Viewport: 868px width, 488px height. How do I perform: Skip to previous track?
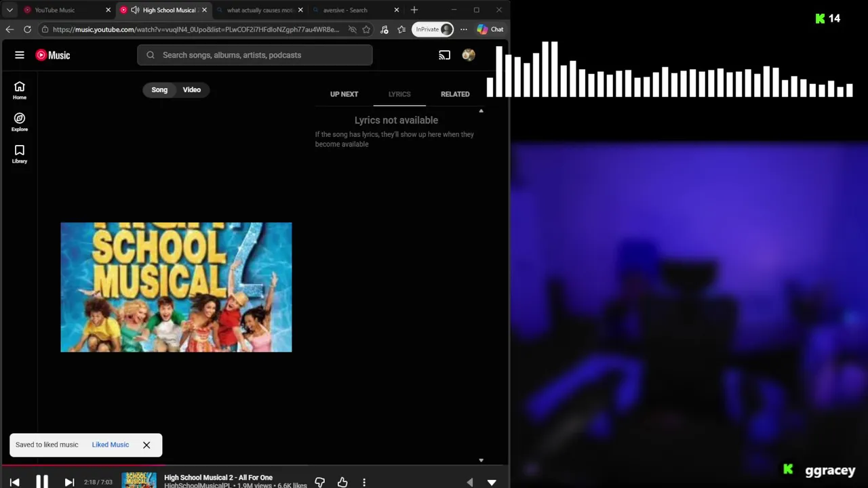[x=15, y=482]
